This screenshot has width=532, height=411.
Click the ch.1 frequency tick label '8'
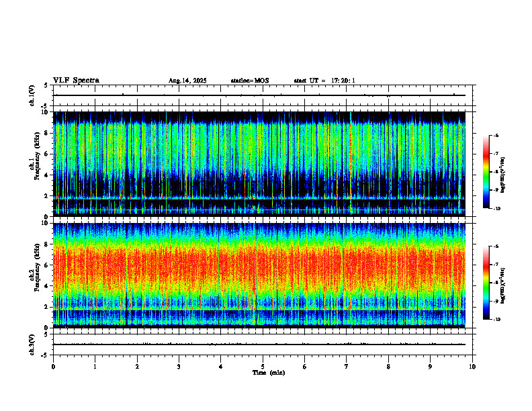(46, 133)
